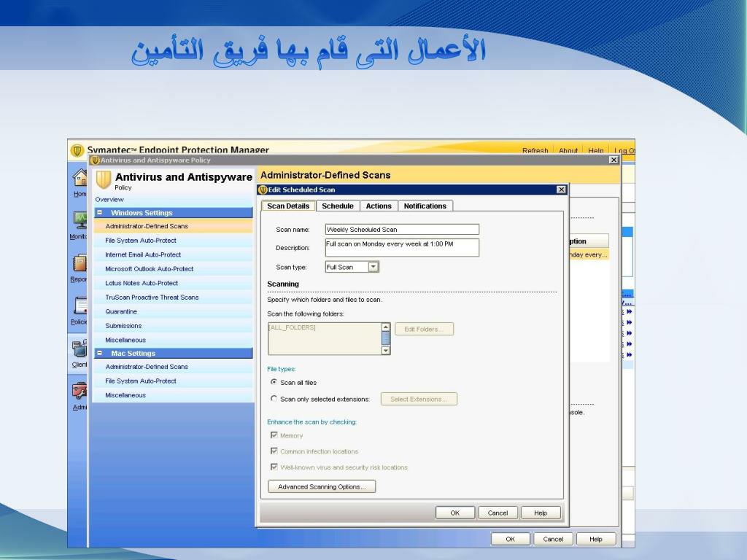The width and height of the screenshot is (747, 560).
Task: Open the Policies sidebar icon
Action: pyautogui.click(x=80, y=306)
